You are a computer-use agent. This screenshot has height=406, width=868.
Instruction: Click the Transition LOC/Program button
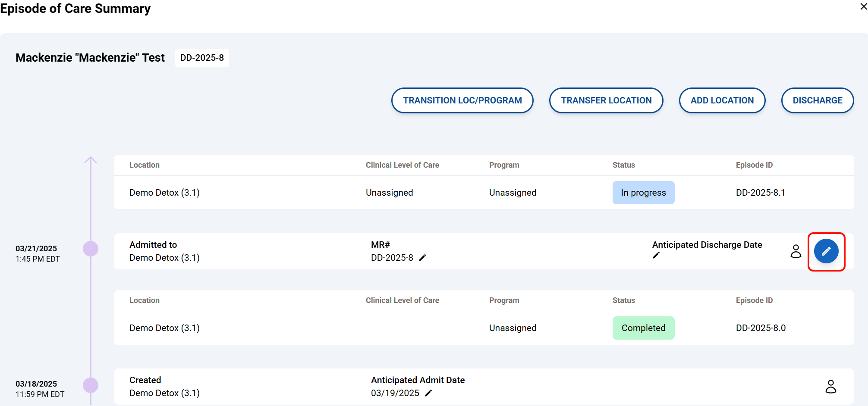[462, 100]
